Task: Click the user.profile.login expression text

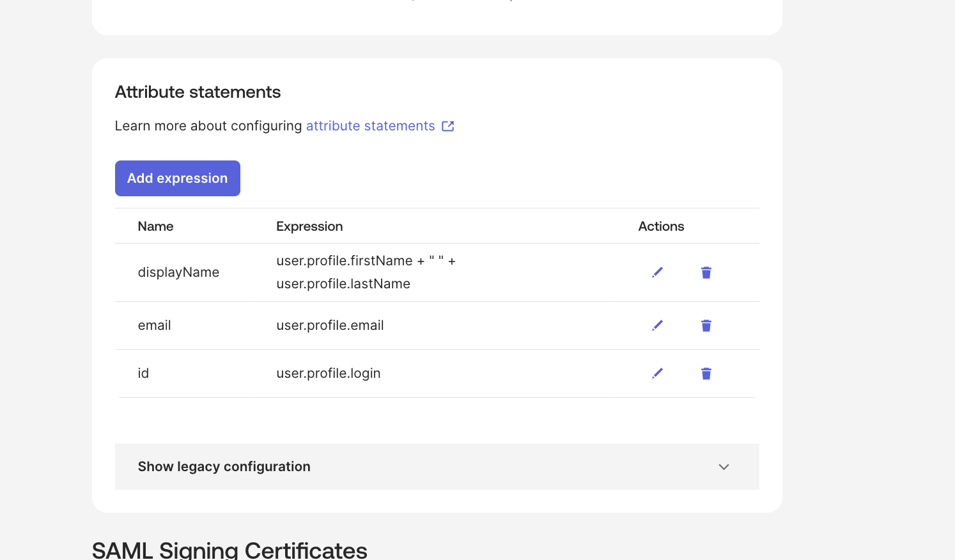Action: point(328,373)
